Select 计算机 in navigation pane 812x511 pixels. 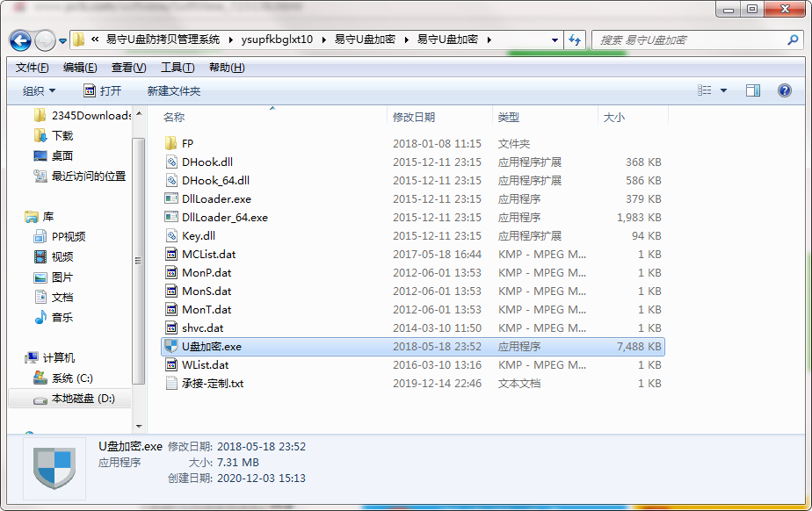(50, 358)
